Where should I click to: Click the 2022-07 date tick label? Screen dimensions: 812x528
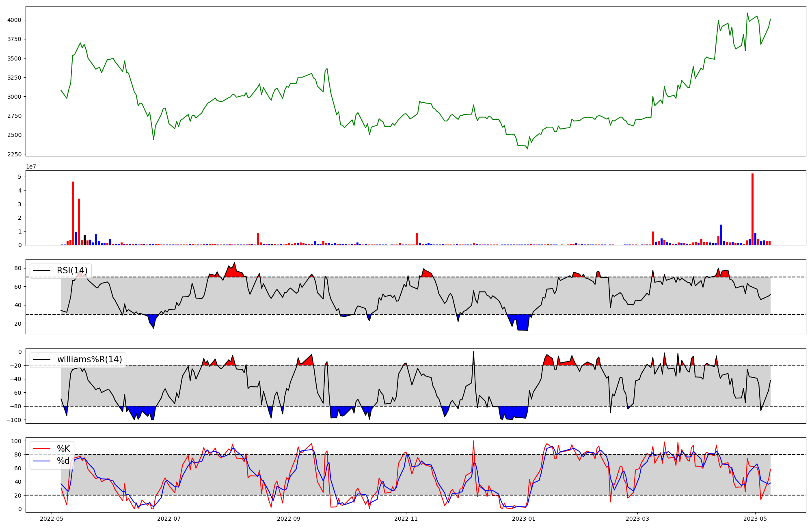168,519
